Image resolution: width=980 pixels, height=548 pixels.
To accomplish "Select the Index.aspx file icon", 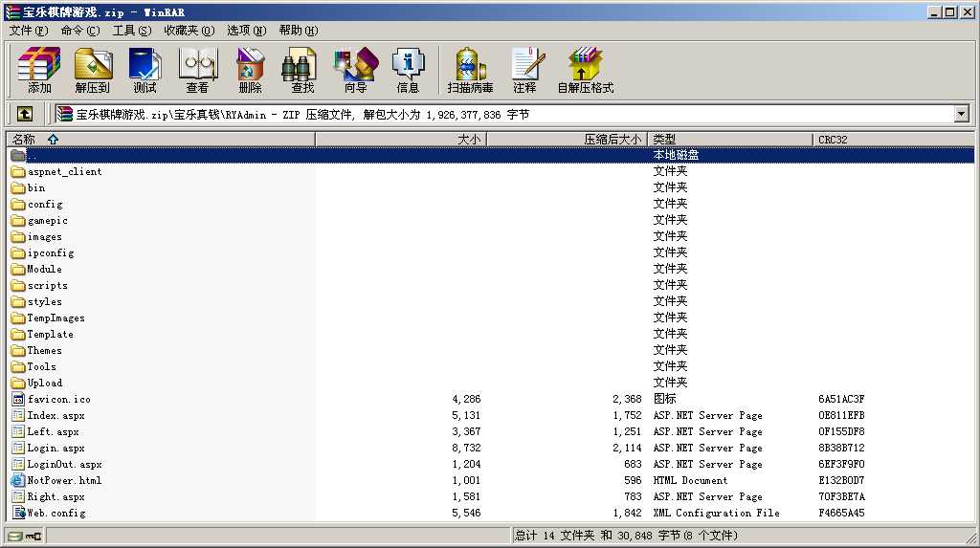I will pyautogui.click(x=18, y=415).
